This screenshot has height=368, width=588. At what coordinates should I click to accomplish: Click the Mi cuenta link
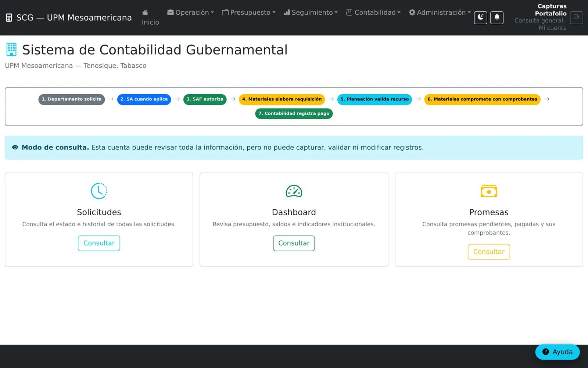click(x=552, y=28)
